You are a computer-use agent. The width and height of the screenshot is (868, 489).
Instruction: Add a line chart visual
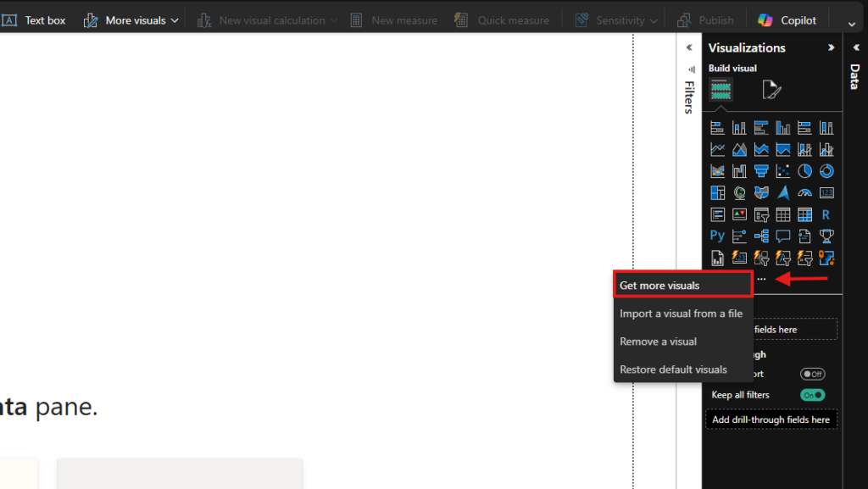click(717, 149)
